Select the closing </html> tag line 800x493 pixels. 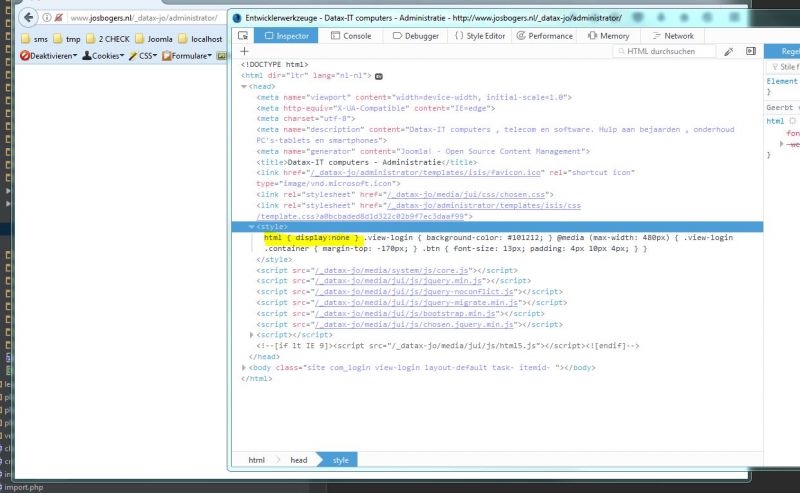point(256,379)
